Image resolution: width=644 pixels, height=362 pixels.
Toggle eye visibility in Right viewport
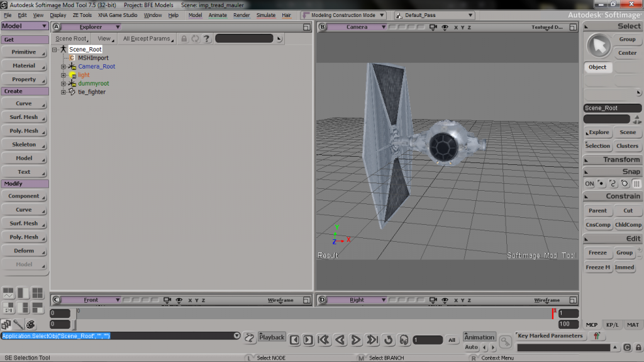[x=445, y=300]
